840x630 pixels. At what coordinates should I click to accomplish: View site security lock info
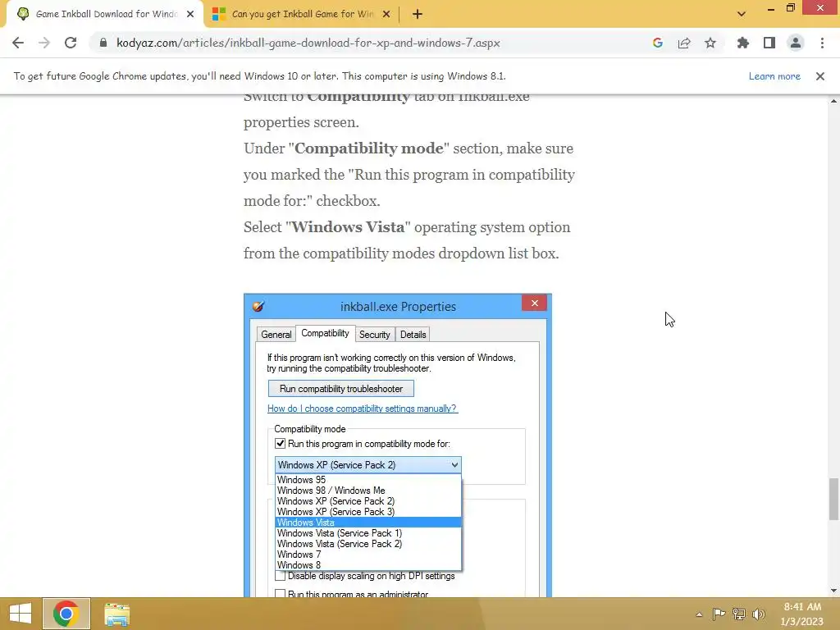(103, 43)
